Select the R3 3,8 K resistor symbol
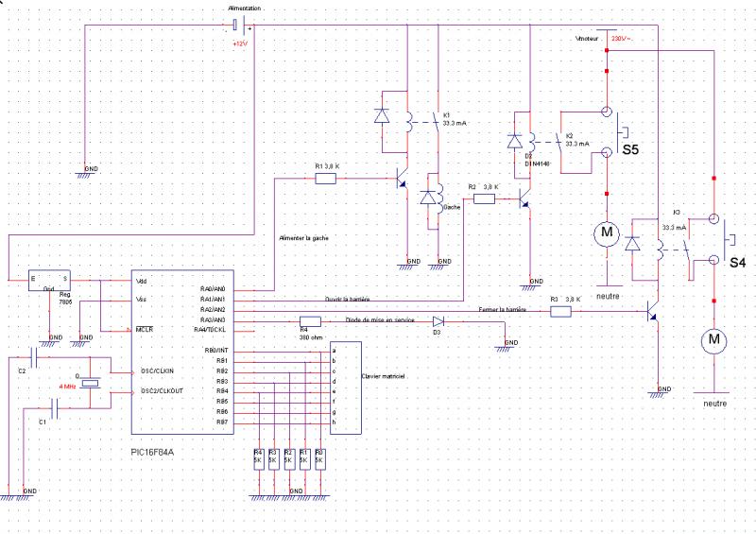Image resolution: width=756 pixels, height=534 pixels. coord(560,312)
